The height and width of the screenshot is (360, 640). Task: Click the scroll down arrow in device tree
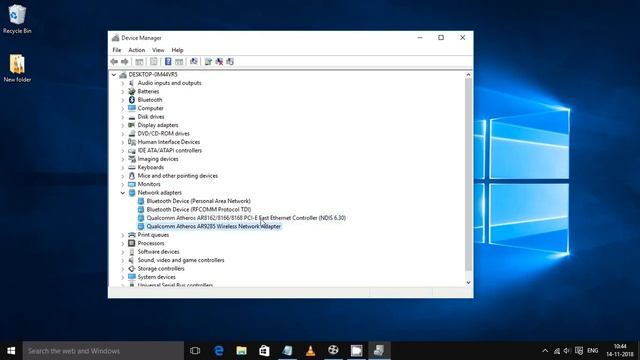click(468, 282)
